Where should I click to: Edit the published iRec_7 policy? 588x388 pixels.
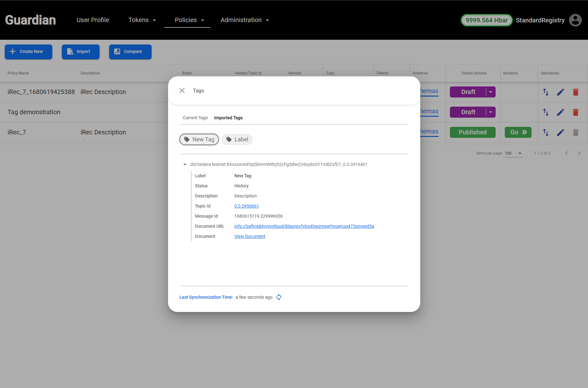560,132
